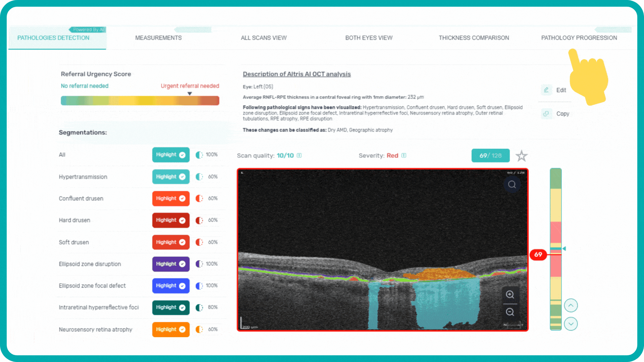Star the current scan as favorite

pos(522,156)
